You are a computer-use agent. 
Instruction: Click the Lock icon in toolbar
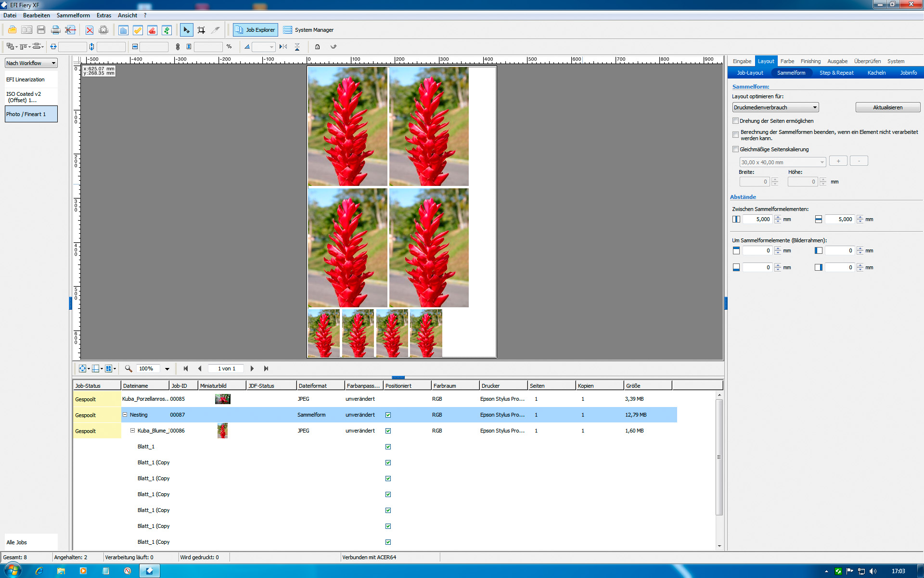317,47
